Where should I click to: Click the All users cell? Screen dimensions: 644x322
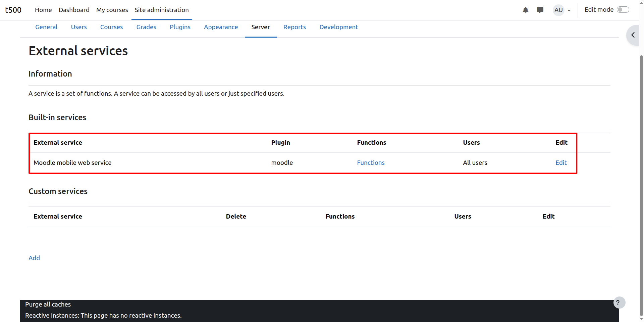click(475, 163)
